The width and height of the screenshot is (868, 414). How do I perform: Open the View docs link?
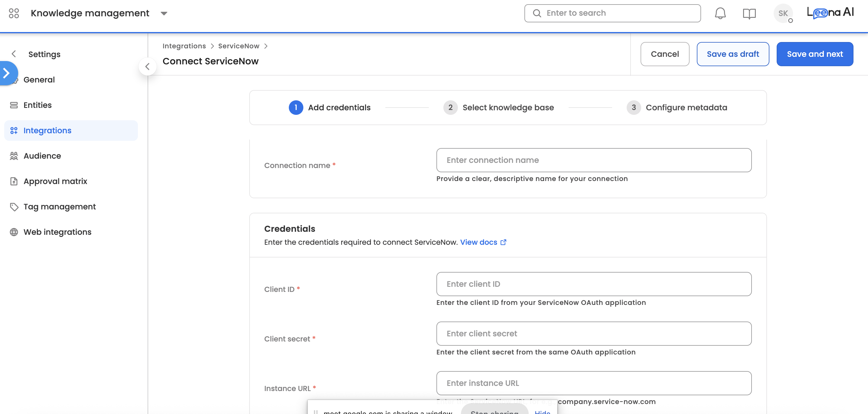[x=478, y=242]
